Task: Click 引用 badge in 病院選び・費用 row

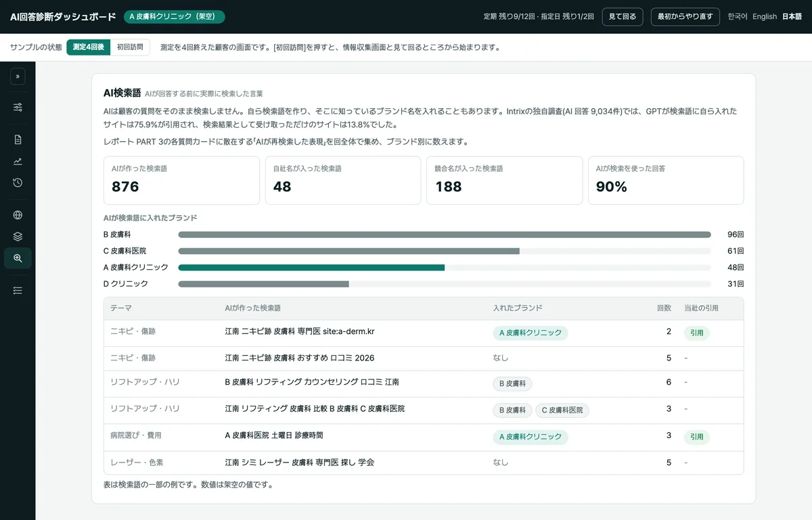Action: tap(697, 437)
